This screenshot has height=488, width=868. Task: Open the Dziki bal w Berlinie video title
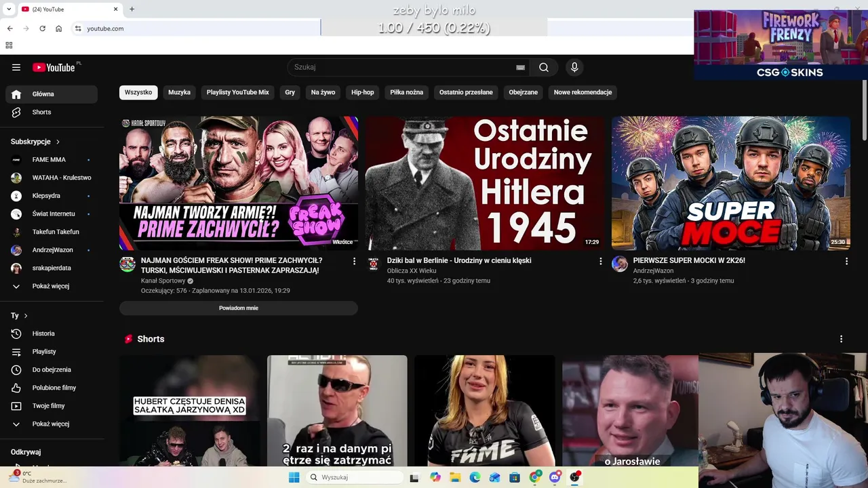point(459,260)
